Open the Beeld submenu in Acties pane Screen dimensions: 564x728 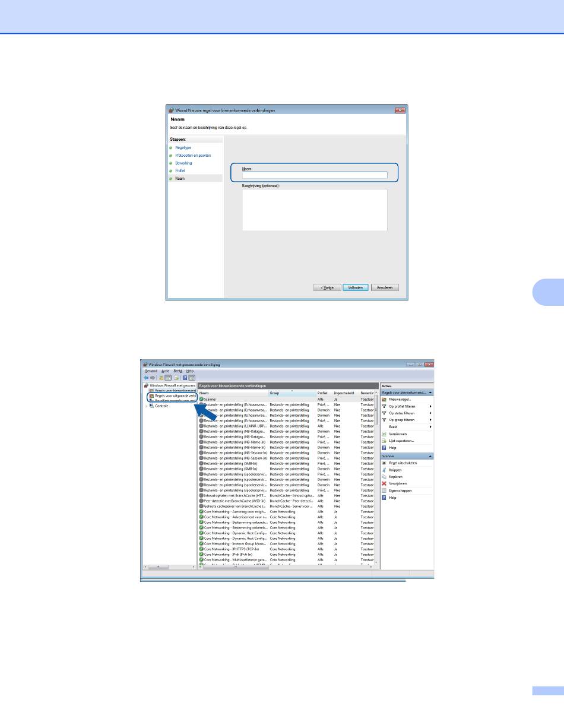click(407, 427)
